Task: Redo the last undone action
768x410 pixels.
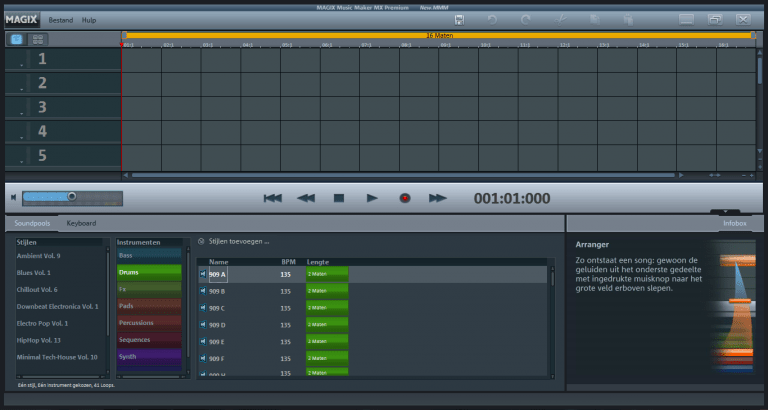Action: (x=526, y=20)
